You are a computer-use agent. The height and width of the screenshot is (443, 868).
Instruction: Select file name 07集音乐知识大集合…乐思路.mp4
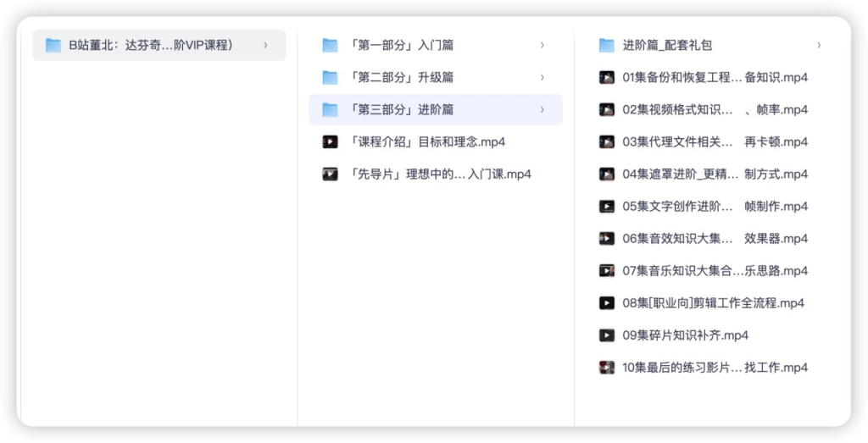coord(715,271)
